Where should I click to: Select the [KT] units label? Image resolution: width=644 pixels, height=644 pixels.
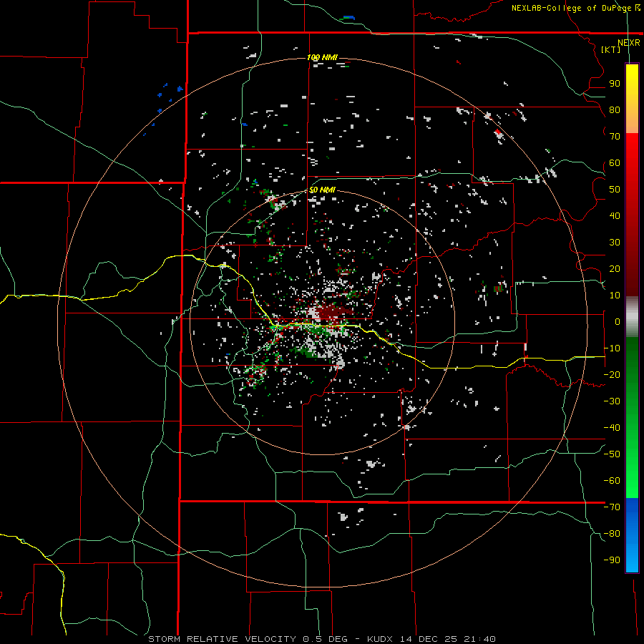(x=610, y=49)
